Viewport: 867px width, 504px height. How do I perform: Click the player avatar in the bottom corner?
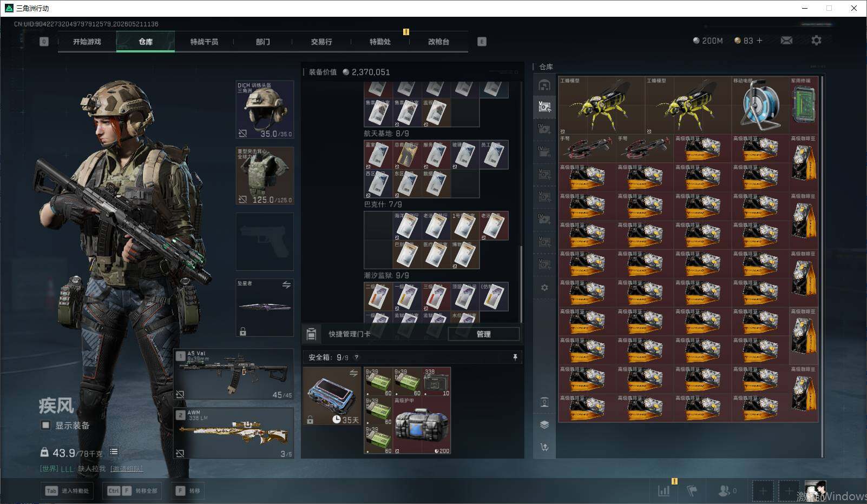coord(815,490)
